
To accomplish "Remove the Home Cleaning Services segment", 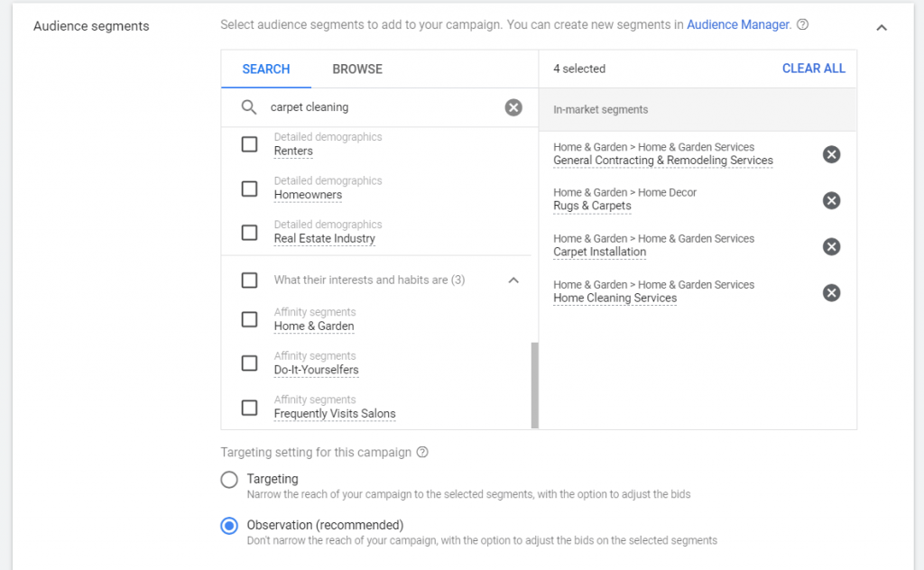I will pyautogui.click(x=831, y=292).
